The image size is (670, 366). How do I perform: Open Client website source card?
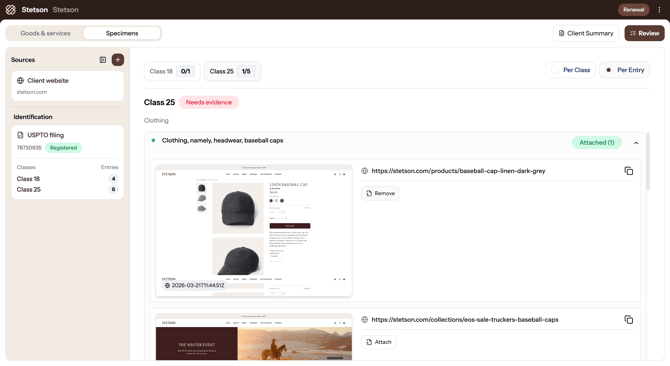point(68,86)
